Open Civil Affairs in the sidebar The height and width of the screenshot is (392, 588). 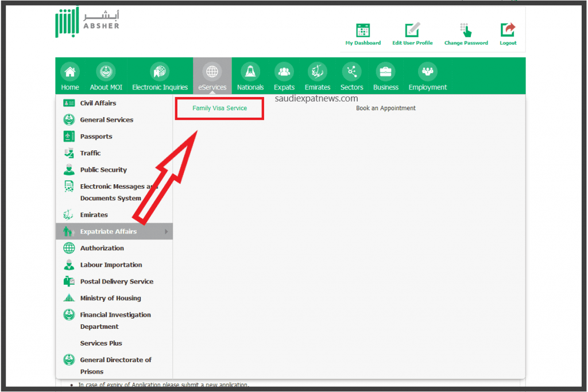tap(98, 103)
